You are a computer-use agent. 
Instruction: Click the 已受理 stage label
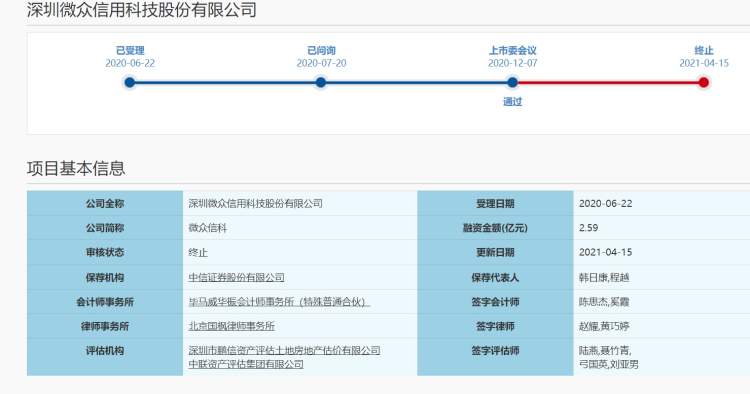pos(130,50)
